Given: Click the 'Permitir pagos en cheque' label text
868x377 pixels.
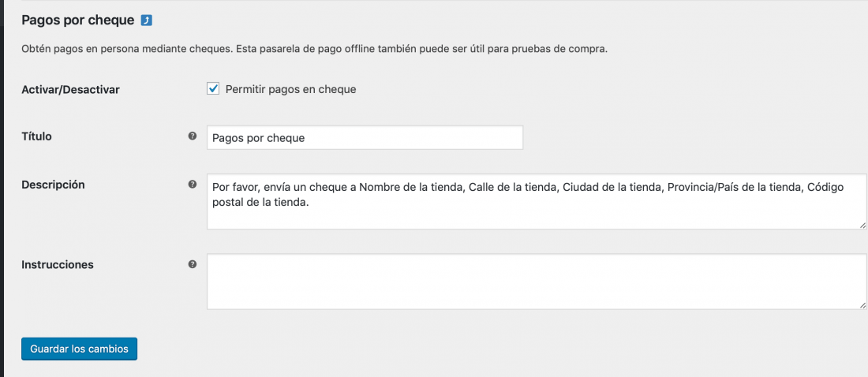Looking at the screenshot, I should point(290,89).
